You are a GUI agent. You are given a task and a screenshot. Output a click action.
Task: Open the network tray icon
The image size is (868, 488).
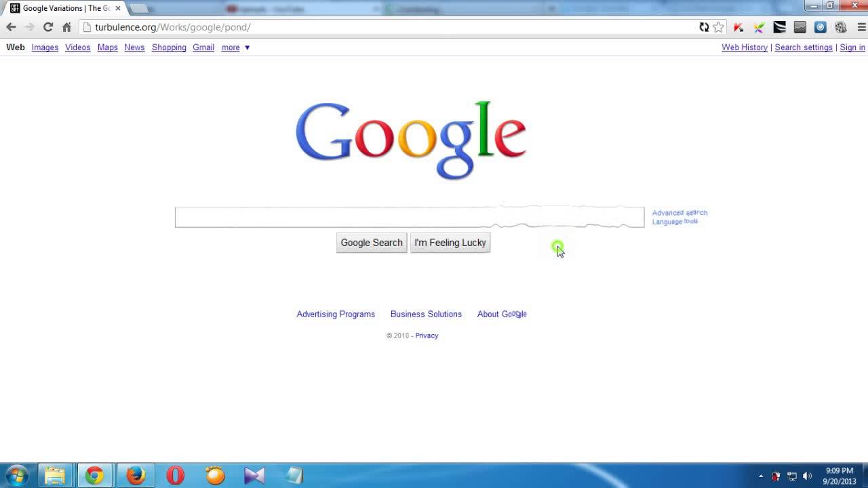791,476
